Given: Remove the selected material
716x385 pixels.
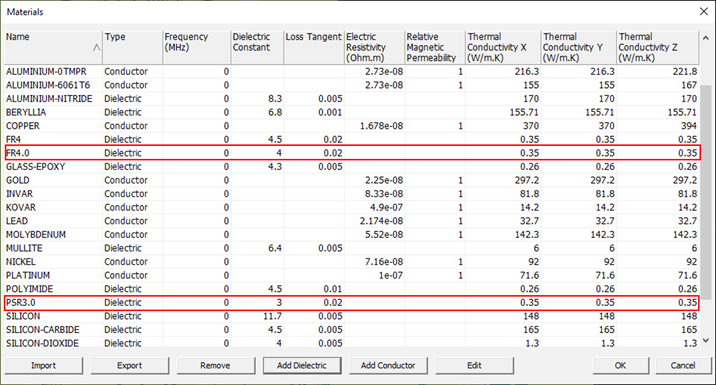Looking at the screenshot, I should (216, 365).
